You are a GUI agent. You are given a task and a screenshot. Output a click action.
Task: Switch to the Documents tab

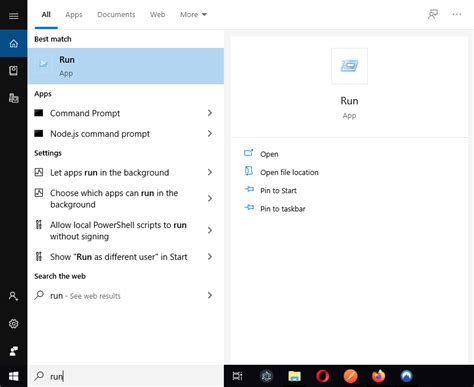point(116,14)
